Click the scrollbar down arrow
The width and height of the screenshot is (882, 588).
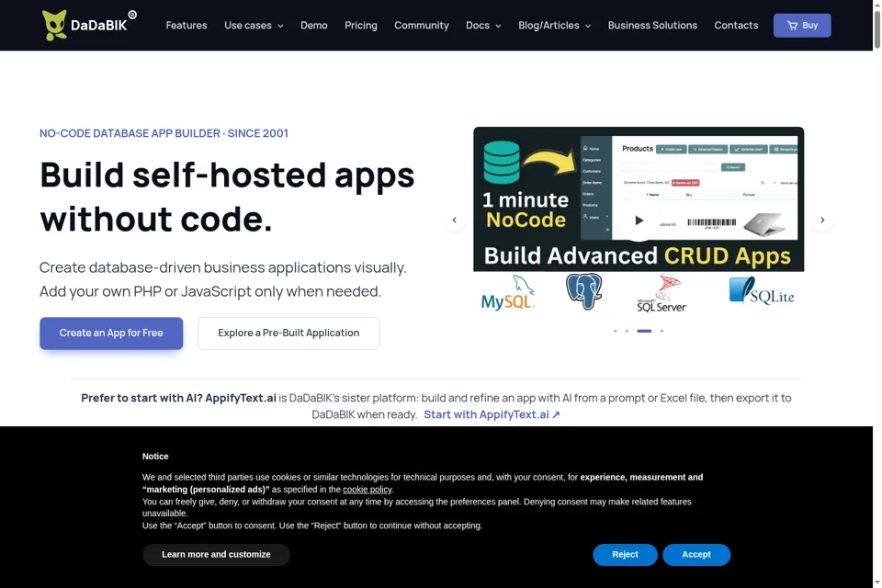(x=876, y=582)
